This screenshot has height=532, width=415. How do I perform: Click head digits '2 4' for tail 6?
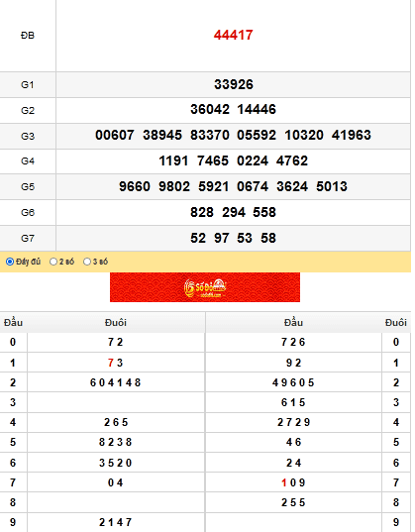point(293,463)
